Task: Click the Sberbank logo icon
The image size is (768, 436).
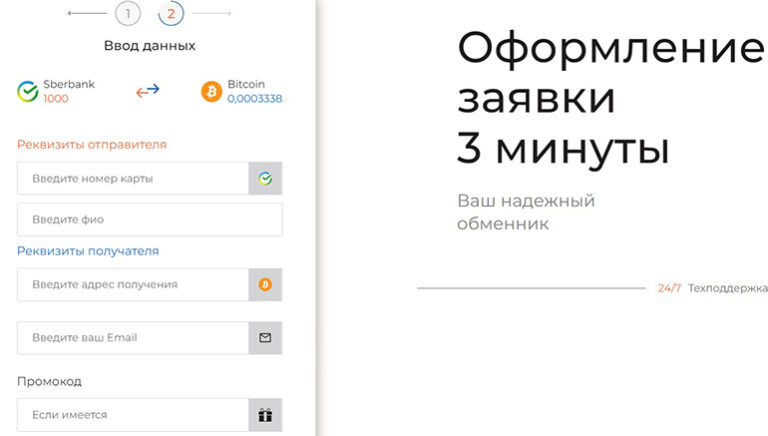Action: [x=28, y=92]
